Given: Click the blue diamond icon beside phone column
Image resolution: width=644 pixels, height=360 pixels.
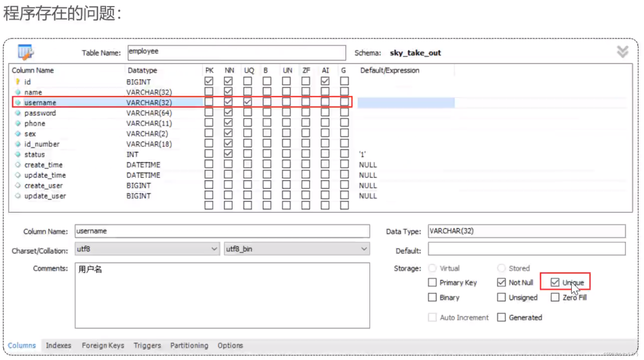Looking at the screenshot, I should [x=18, y=123].
